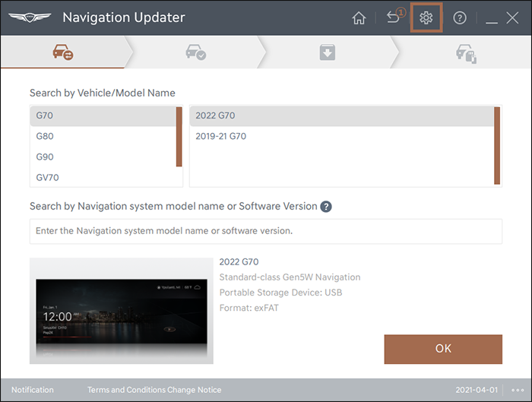Screen dimensions: 532x402
Task: Click the back arrow with notification badge
Action: [395, 17]
